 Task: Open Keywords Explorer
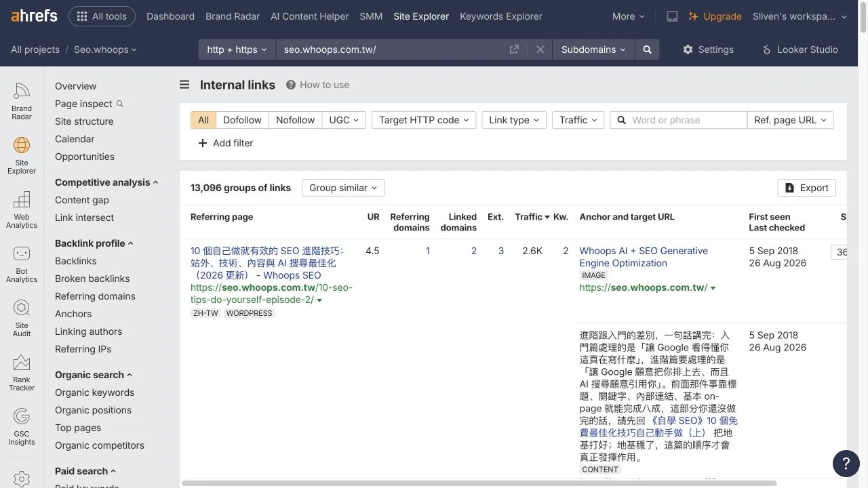[501, 16]
